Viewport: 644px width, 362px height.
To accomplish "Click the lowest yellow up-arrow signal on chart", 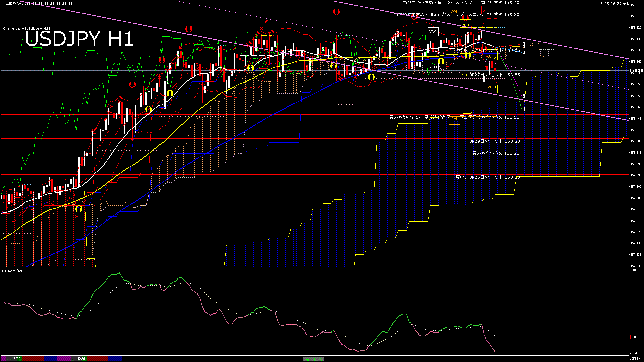I will tap(78, 209).
